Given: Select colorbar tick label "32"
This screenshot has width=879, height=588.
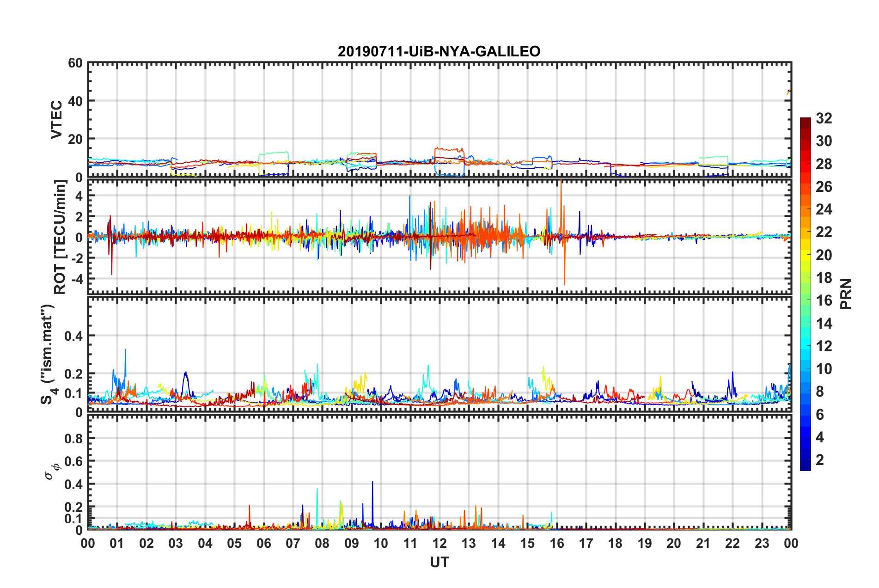Looking at the screenshot, I should coord(824,118).
